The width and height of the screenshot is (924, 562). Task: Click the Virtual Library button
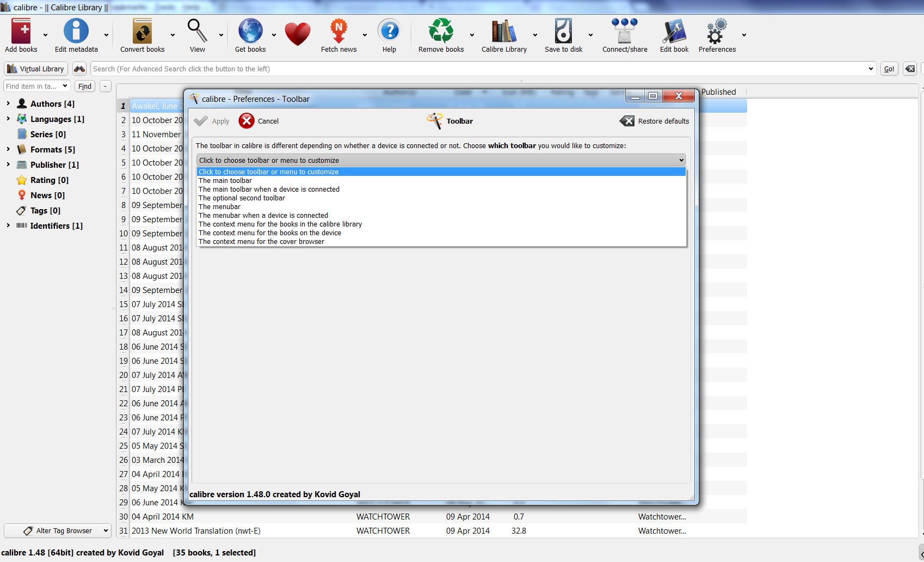click(x=36, y=69)
